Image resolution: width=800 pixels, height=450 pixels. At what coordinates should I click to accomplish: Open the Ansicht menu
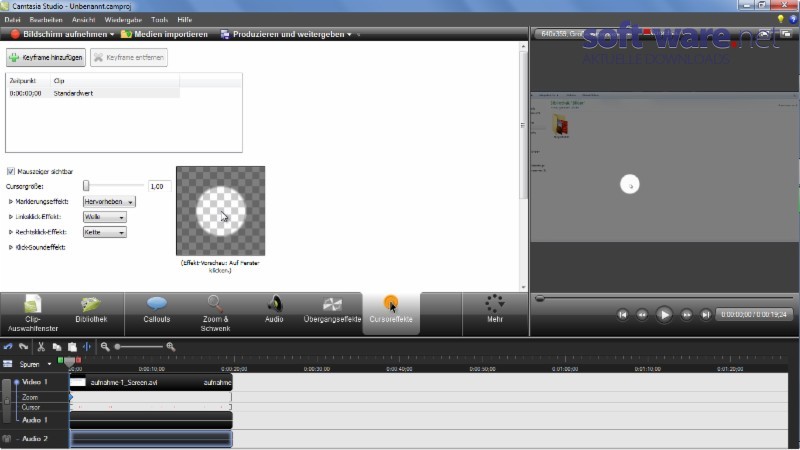(x=84, y=20)
